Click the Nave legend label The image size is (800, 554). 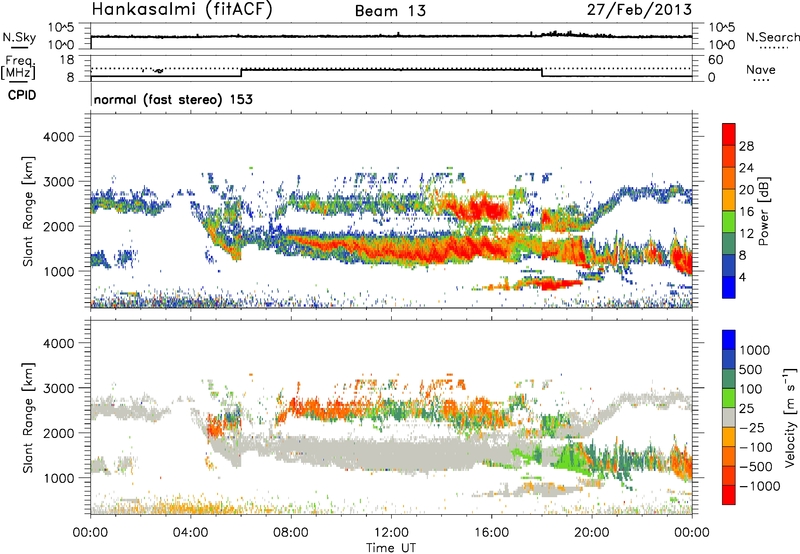coord(761,70)
